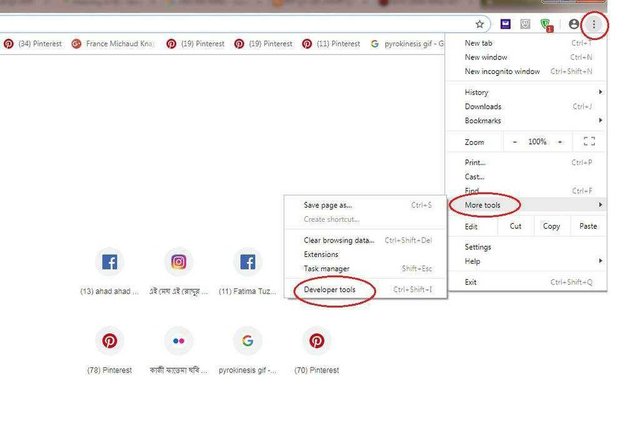The height and width of the screenshot is (440, 640).
Task: Expand the History submenu
Action: 526,92
